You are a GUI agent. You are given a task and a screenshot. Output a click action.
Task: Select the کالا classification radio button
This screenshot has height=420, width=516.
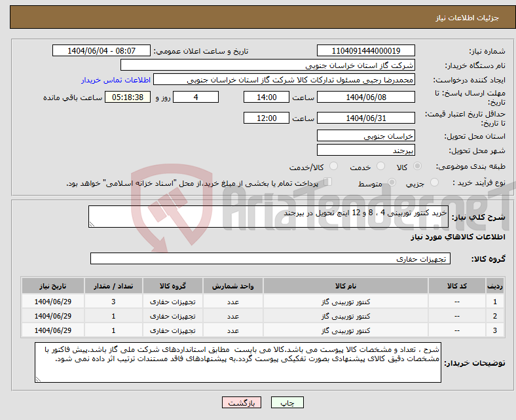click(x=418, y=167)
